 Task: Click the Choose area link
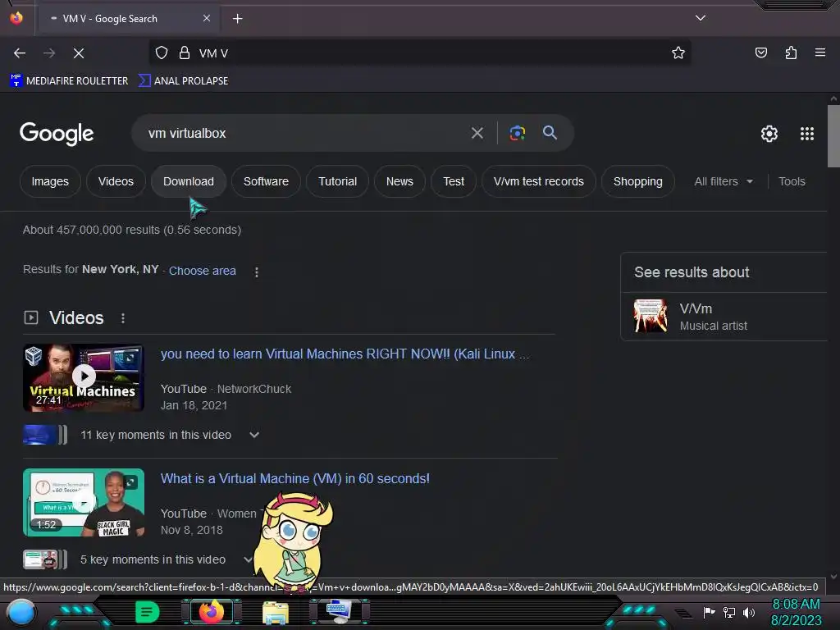[x=202, y=271]
